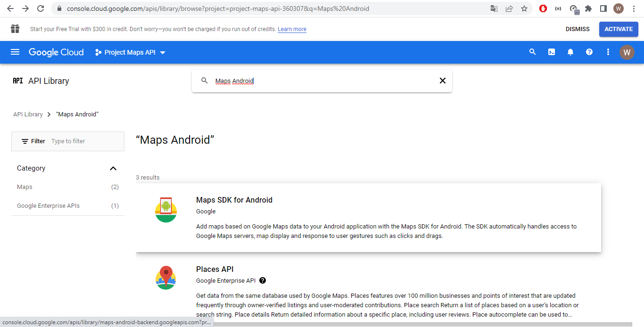Click the “Maps Android” page heading
Image resolution: width=644 pixels, height=327 pixels.
175,140
